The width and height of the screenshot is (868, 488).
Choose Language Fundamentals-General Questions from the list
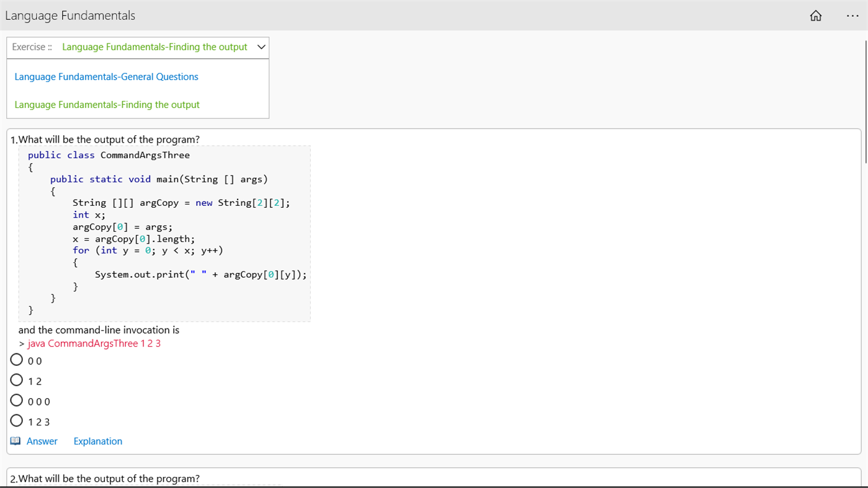(106, 77)
